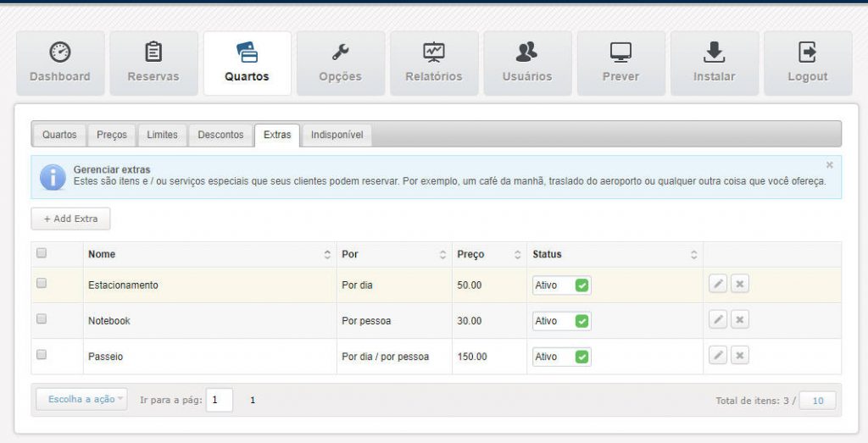Click the Logout exit icon
The image size is (868, 443).
point(808,53)
